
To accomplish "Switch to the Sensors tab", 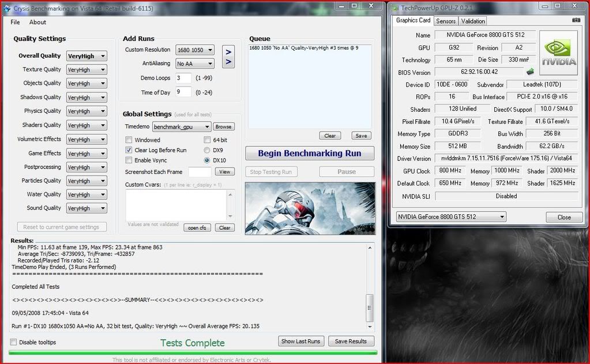I will (x=445, y=21).
